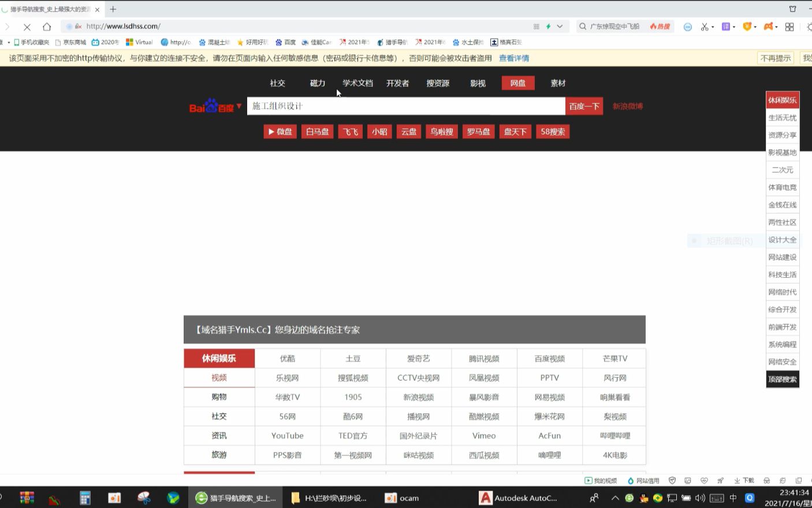This screenshot has width=812, height=508.
Task: Jump to 影视基地 in right sidebar
Action: [783, 153]
